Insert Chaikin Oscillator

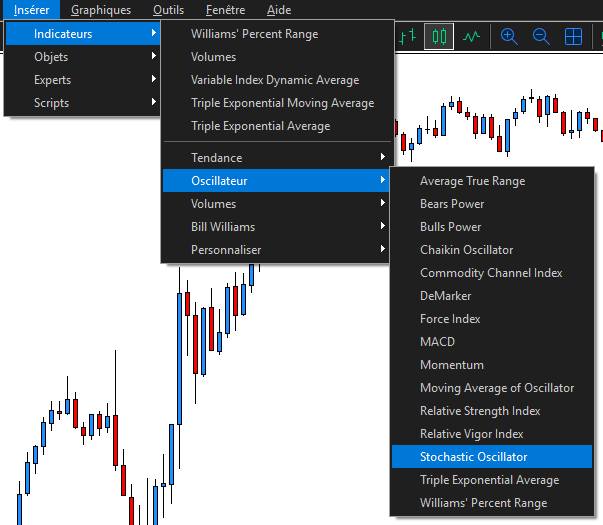pos(492,250)
